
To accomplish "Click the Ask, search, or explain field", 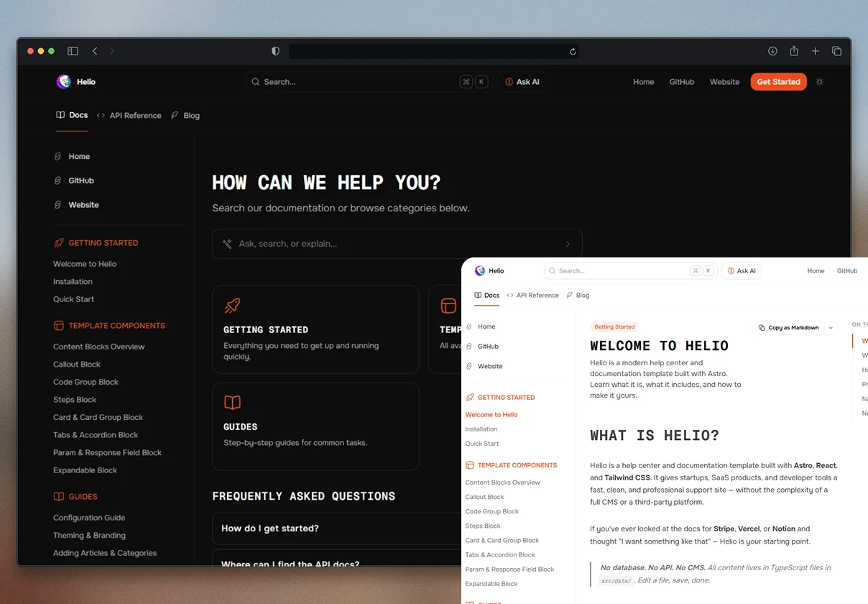I will tap(397, 244).
